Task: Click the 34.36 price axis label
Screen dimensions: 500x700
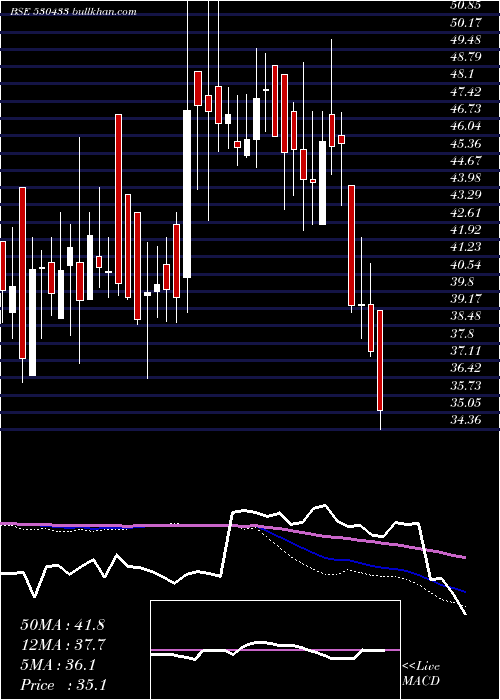Action: pyautogui.click(x=466, y=420)
